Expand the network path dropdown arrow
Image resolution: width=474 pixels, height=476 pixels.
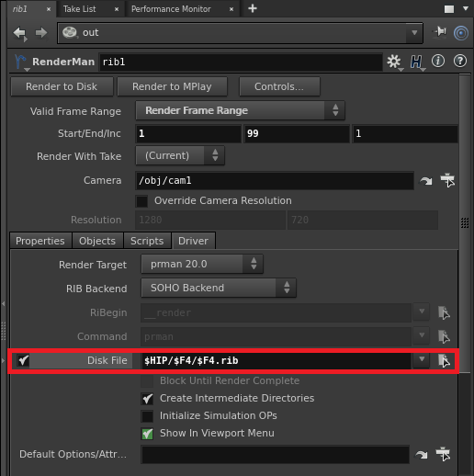[x=414, y=32]
